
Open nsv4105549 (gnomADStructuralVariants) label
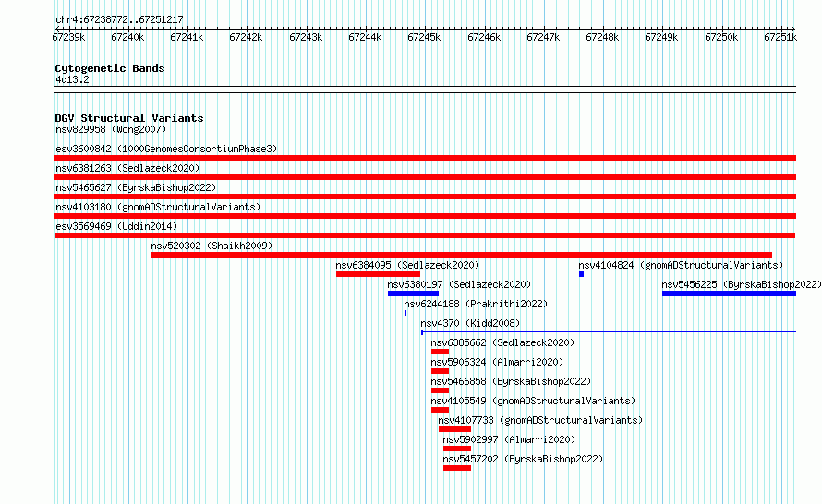(533, 401)
